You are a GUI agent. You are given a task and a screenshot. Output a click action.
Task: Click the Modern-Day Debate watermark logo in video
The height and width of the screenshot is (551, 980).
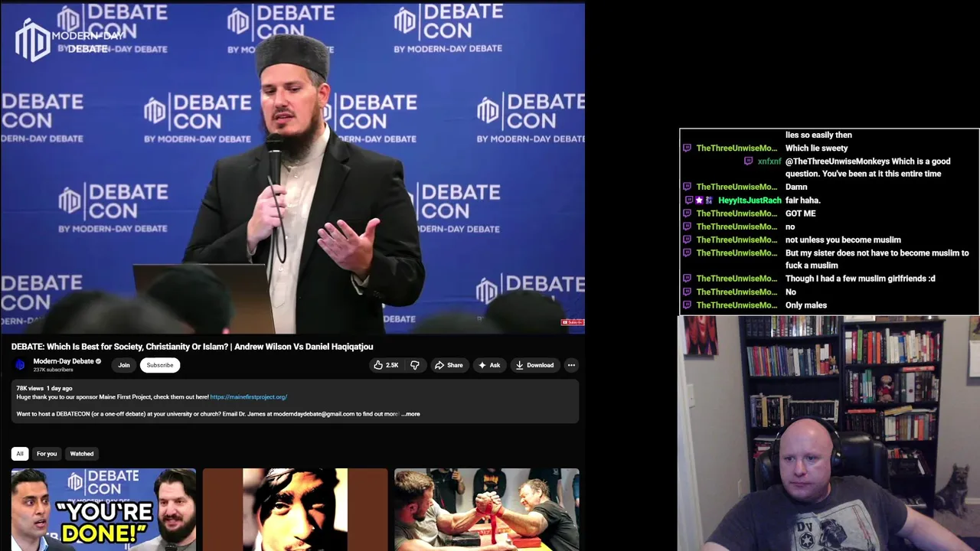click(x=69, y=39)
